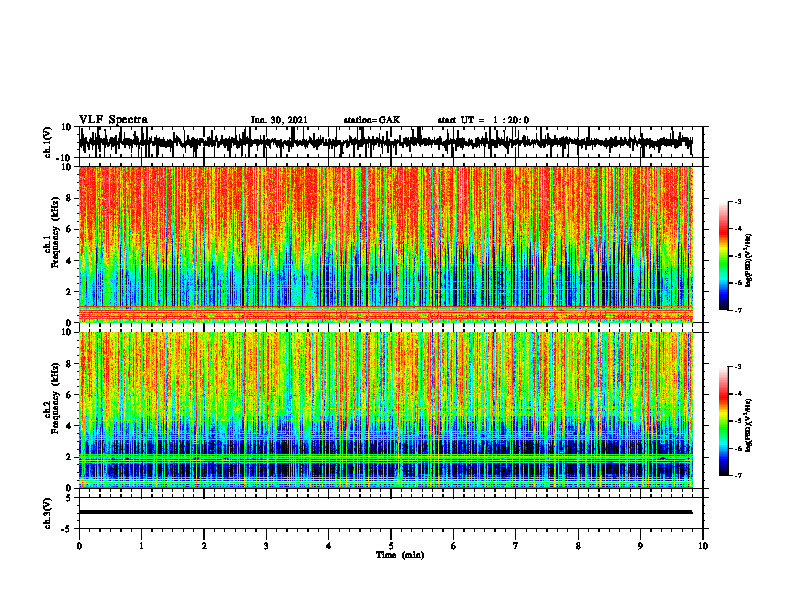Click the x-axis tick label "9" minutes

640,546
